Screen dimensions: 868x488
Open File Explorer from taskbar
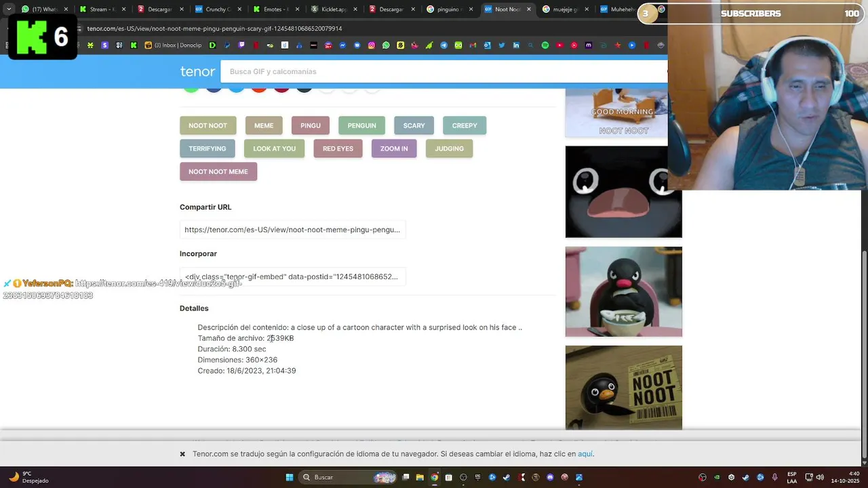click(x=420, y=477)
